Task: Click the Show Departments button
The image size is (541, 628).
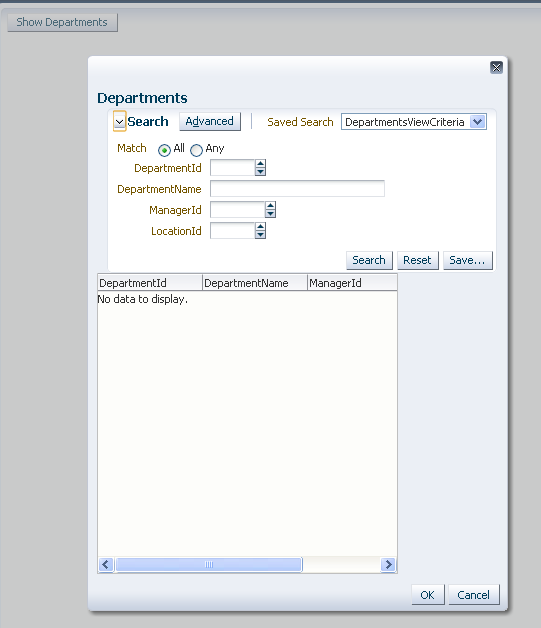Action: 62,22
